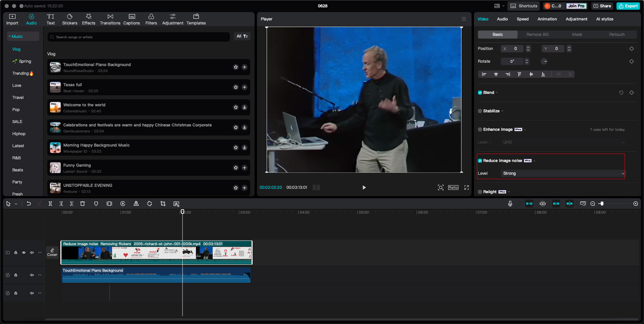The image size is (644, 324).
Task: Click the player fullscreen icon
Action: coord(466,188)
